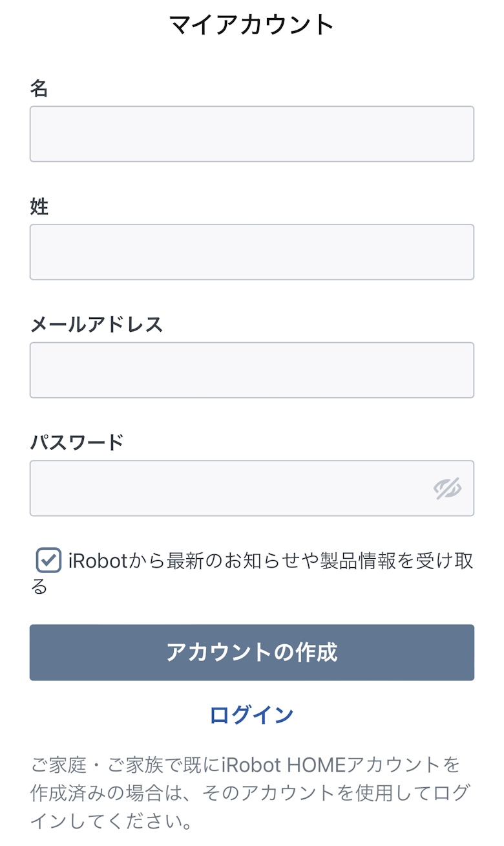Toggle password visibility eye icon
This screenshot has width=504, height=846.
447,489
